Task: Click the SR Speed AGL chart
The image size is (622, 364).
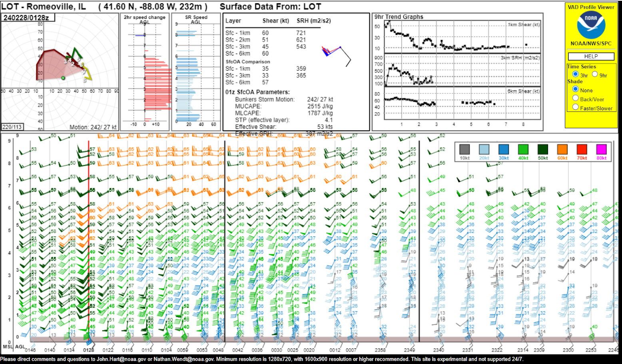Action: 196,72
